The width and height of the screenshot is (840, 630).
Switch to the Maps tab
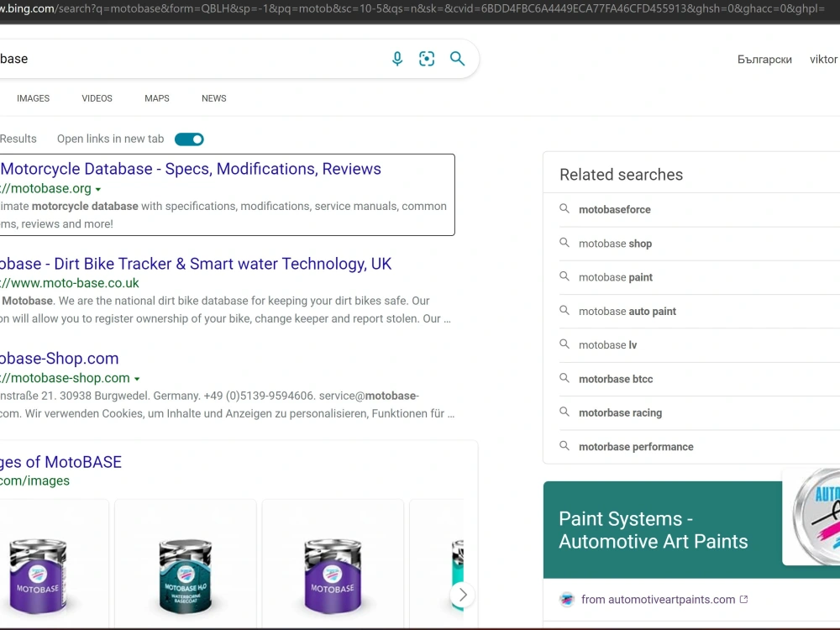pos(157,98)
